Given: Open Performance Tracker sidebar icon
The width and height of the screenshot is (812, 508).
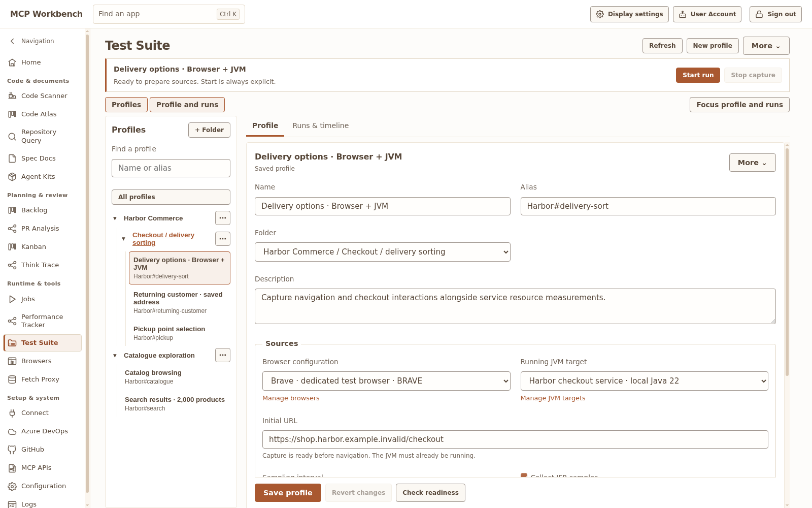Looking at the screenshot, I should click(x=12, y=321).
